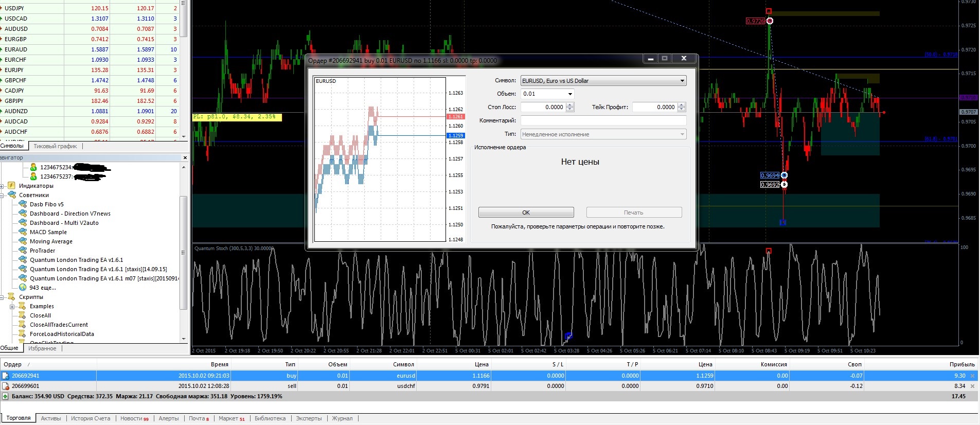Click the Комментарий input field
Screen dimensions: 980x425
coord(603,120)
